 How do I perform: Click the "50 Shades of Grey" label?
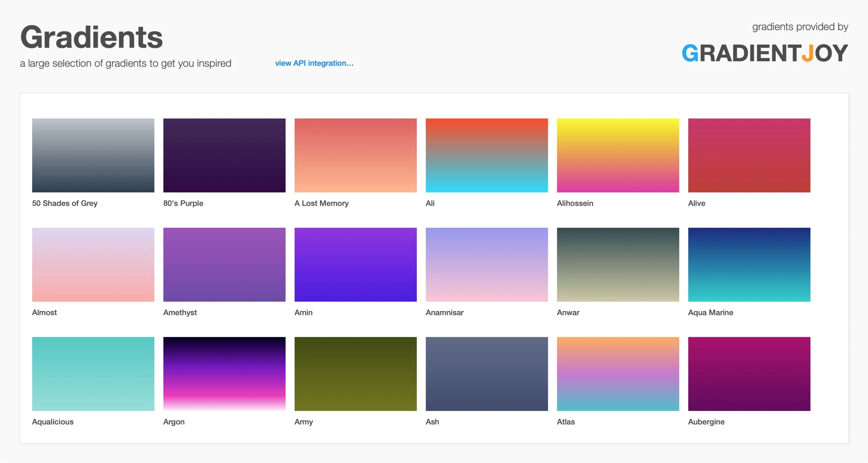coord(65,203)
